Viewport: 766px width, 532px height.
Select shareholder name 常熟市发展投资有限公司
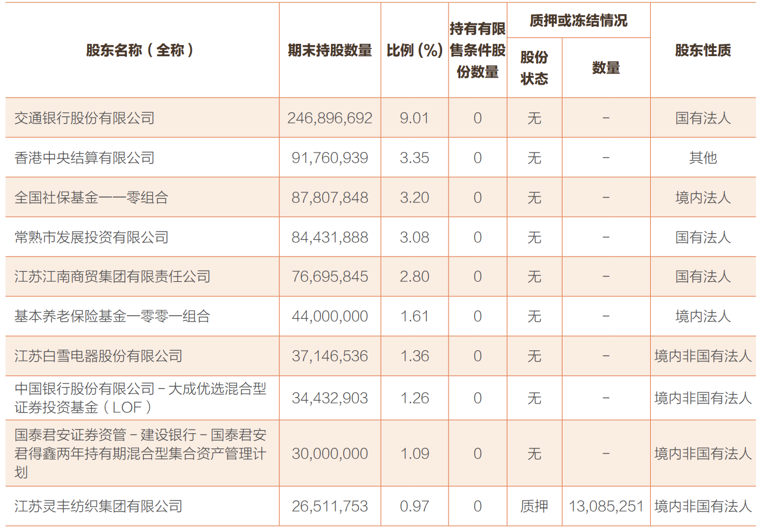tap(91, 237)
